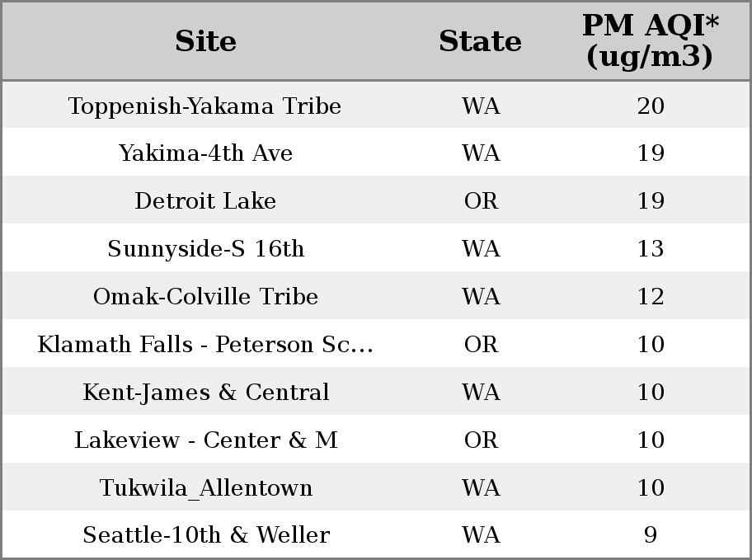Viewport: 752px width, 560px height.
Task: Click the WA state cell for Tukwila_Allentown
Action: point(481,488)
